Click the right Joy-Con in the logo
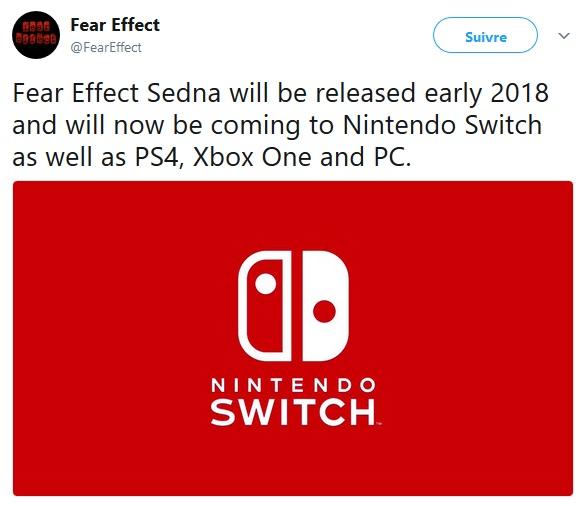 tap(325, 306)
